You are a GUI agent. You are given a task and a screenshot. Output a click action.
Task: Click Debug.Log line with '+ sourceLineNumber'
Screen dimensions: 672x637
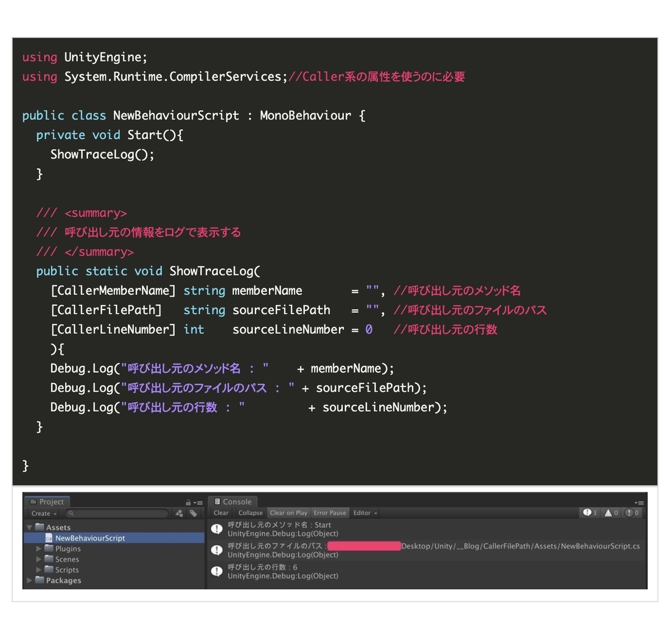[249, 407]
